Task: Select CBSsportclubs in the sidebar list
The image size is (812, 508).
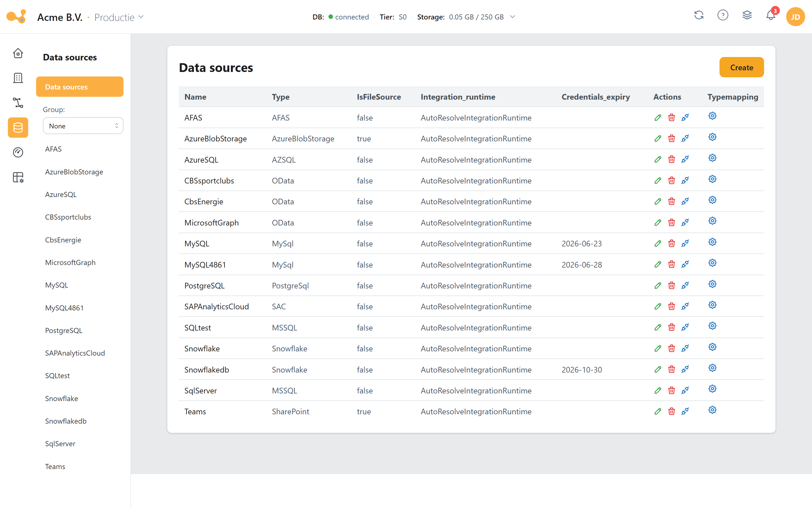Action: [x=68, y=217]
